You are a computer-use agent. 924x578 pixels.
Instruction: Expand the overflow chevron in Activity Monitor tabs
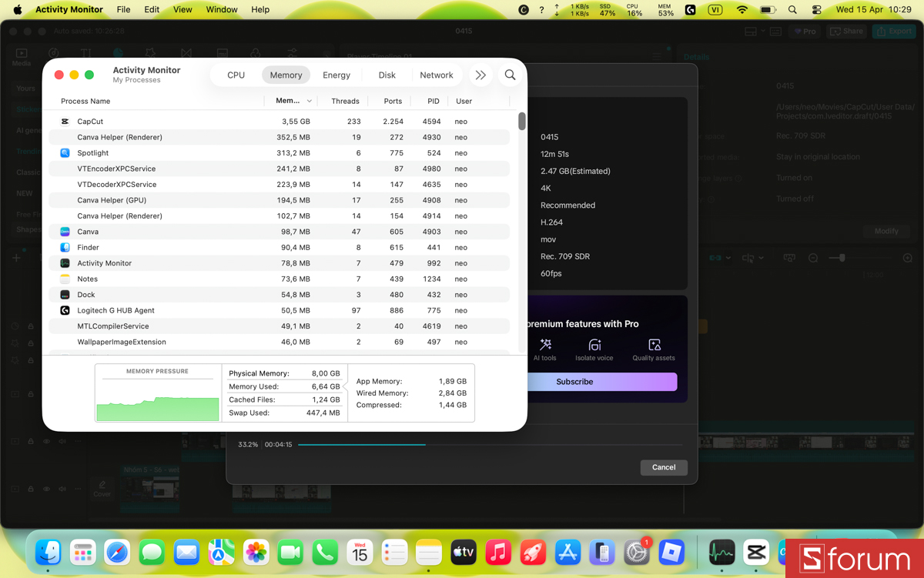pos(480,75)
